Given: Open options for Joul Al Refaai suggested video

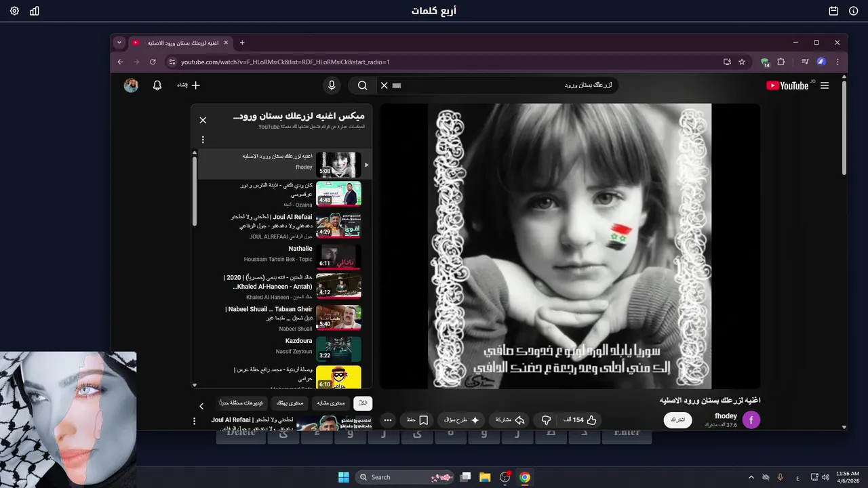Looking at the screenshot, I should click(x=195, y=421).
